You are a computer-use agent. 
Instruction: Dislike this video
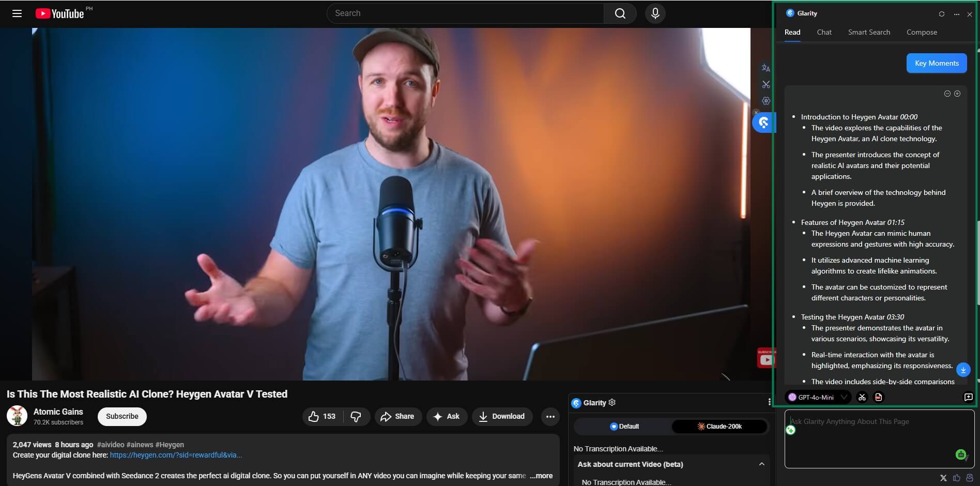(356, 417)
